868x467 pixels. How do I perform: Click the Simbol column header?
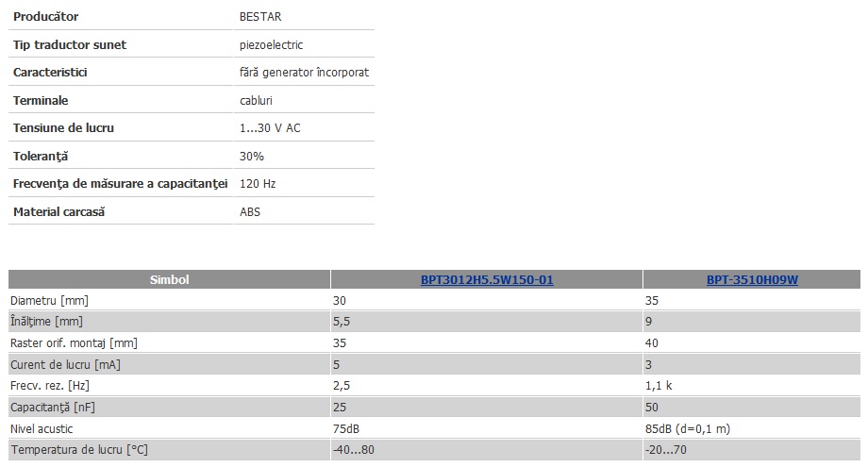[x=170, y=280]
